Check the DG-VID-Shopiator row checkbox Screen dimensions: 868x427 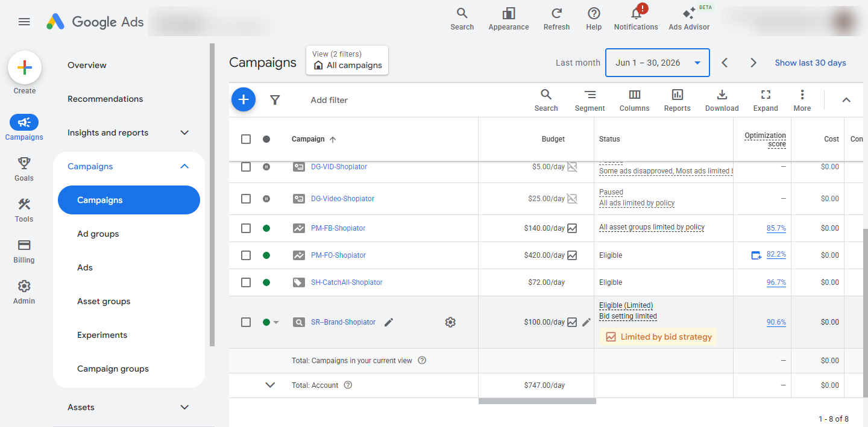click(x=246, y=167)
